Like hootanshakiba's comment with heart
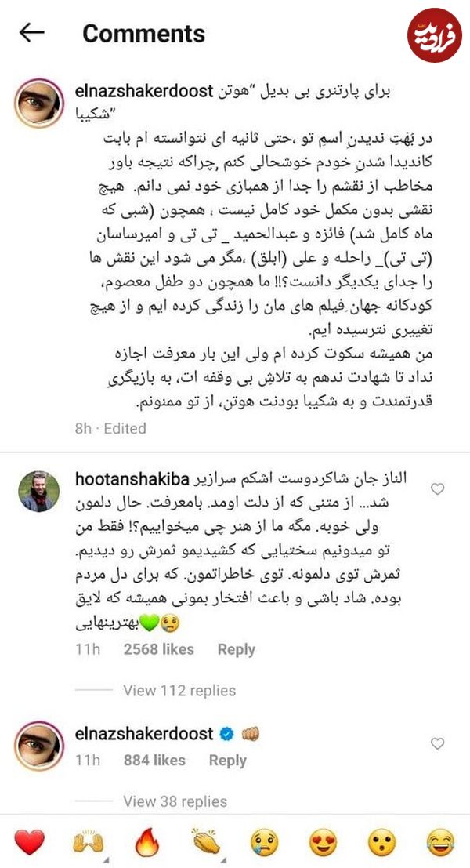This screenshot has height=868, width=470. [437, 488]
